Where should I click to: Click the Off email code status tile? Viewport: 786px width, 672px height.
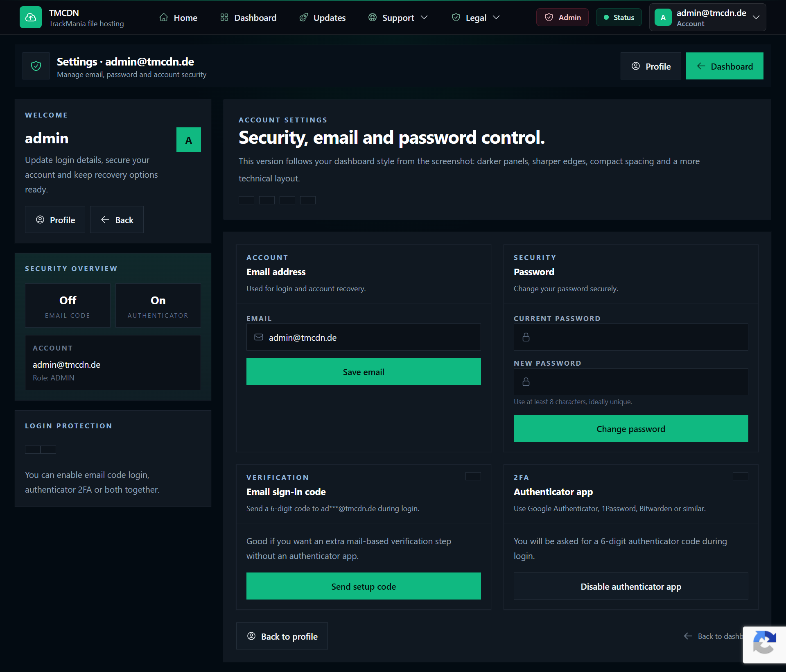pyautogui.click(x=68, y=305)
